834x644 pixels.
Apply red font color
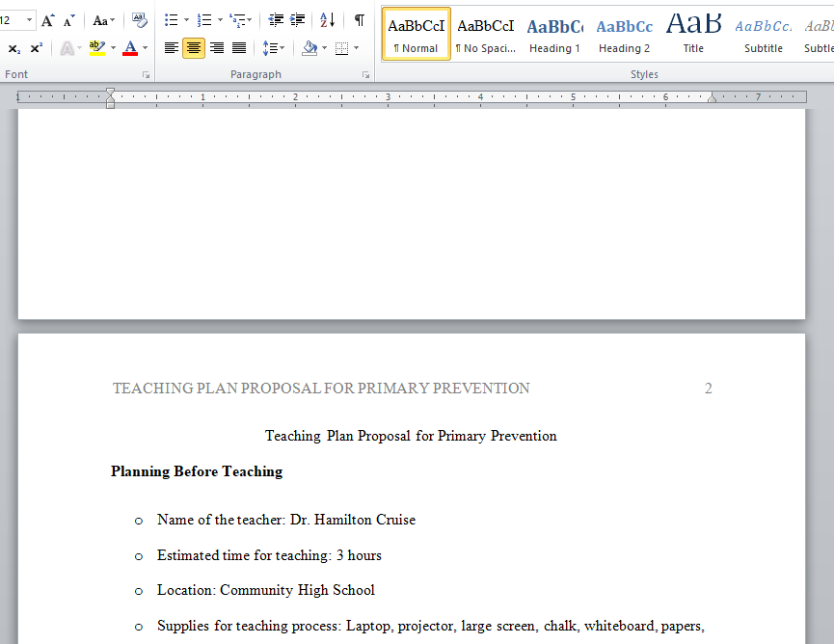(130, 48)
